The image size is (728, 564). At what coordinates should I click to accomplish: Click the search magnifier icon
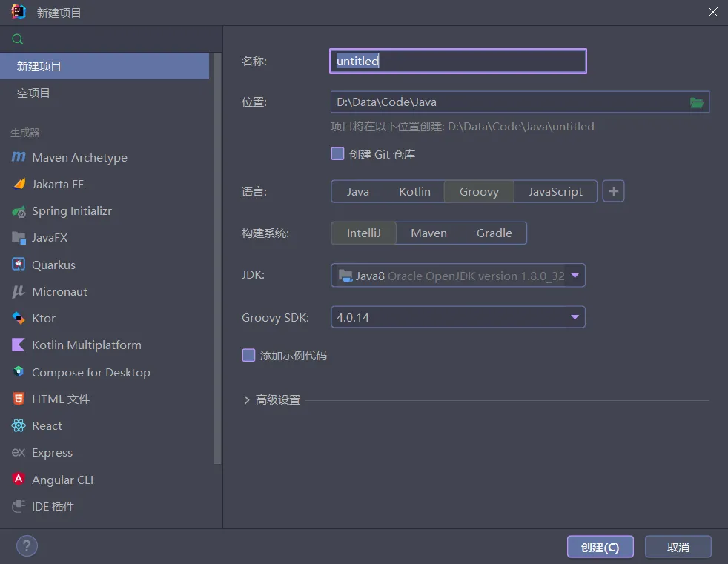pyautogui.click(x=18, y=39)
